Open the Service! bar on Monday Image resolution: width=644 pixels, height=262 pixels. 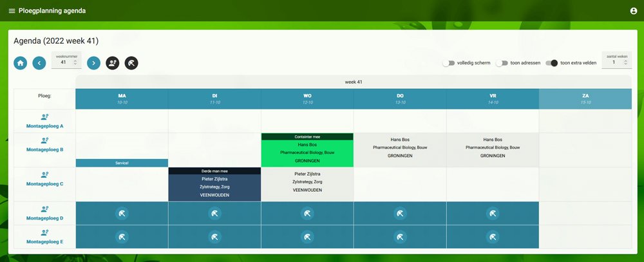pos(122,163)
